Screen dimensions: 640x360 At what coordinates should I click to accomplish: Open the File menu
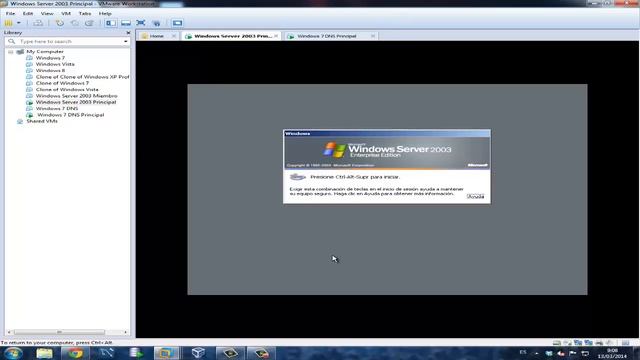[10, 13]
